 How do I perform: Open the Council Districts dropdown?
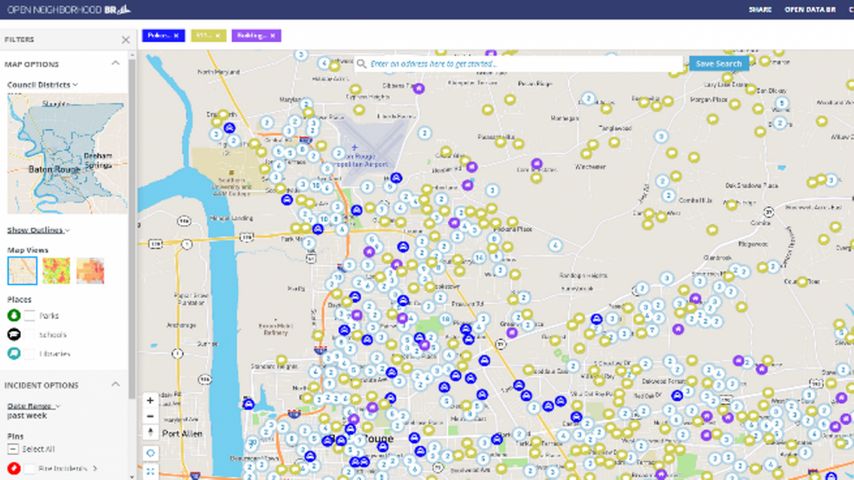point(43,85)
